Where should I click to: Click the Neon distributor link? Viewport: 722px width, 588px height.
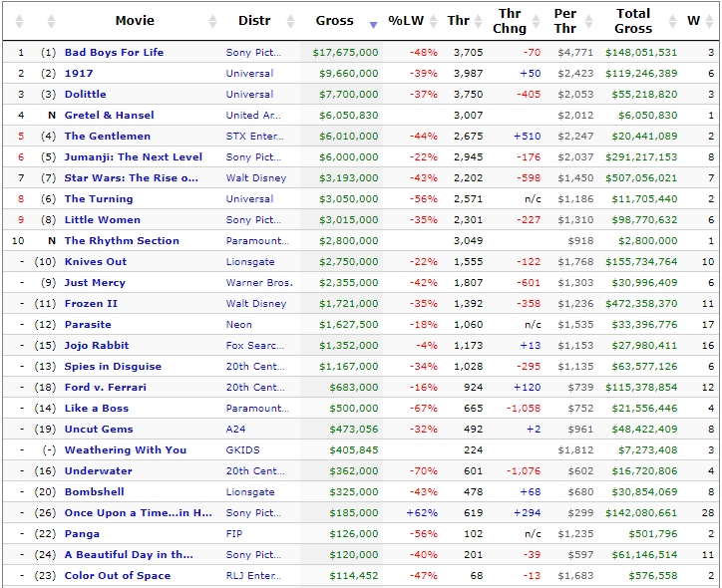(238, 324)
